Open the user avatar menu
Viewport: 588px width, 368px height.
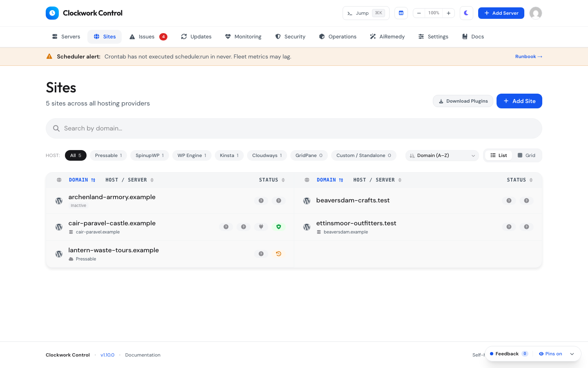(x=536, y=13)
